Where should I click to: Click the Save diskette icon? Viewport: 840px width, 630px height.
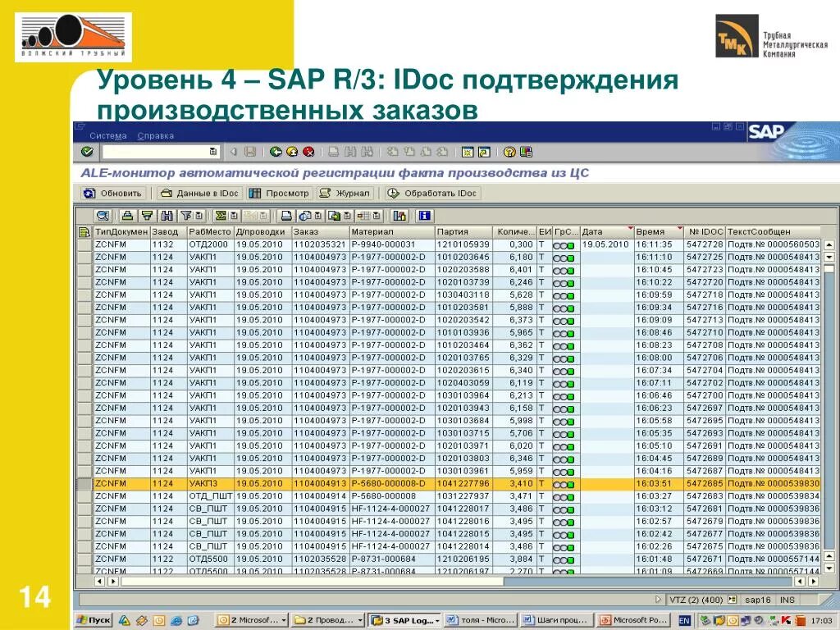pos(249,152)
